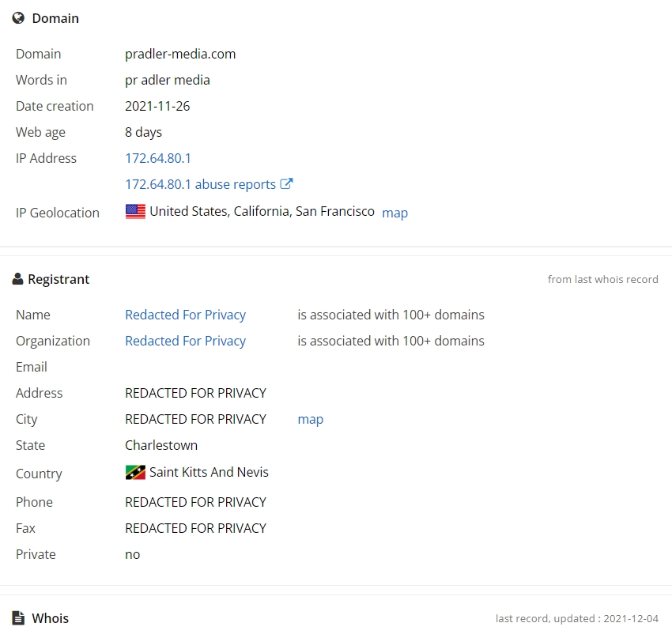Open the 172.64.80.1 IP address link
This screenshot has height=638, width=672.
(x=158, y=158)
